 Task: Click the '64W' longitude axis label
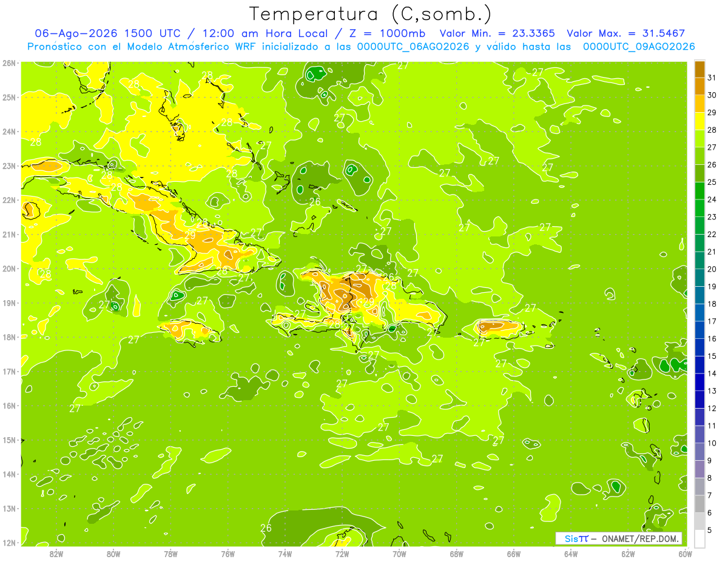(571, 554)
